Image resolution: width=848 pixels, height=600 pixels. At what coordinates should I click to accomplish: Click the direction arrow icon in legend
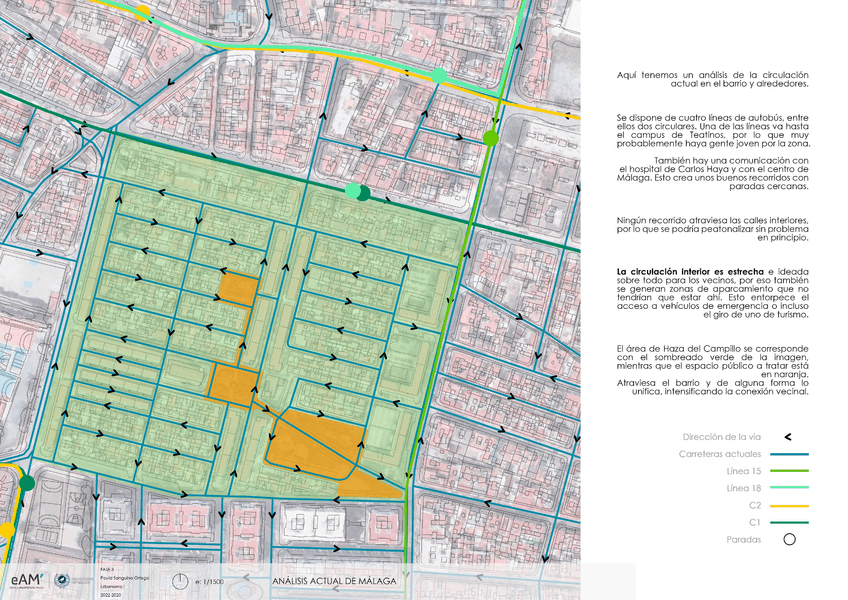click(x=788, y=437)
